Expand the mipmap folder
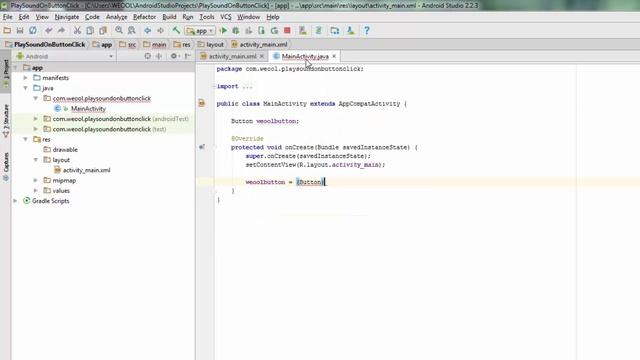 (36, 180)
